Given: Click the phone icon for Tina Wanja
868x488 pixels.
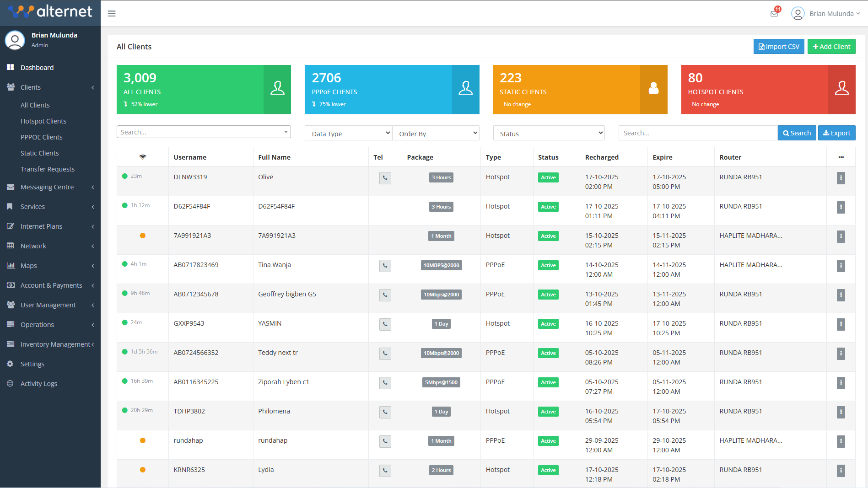Looking at the screenshot, I should 385,266.
